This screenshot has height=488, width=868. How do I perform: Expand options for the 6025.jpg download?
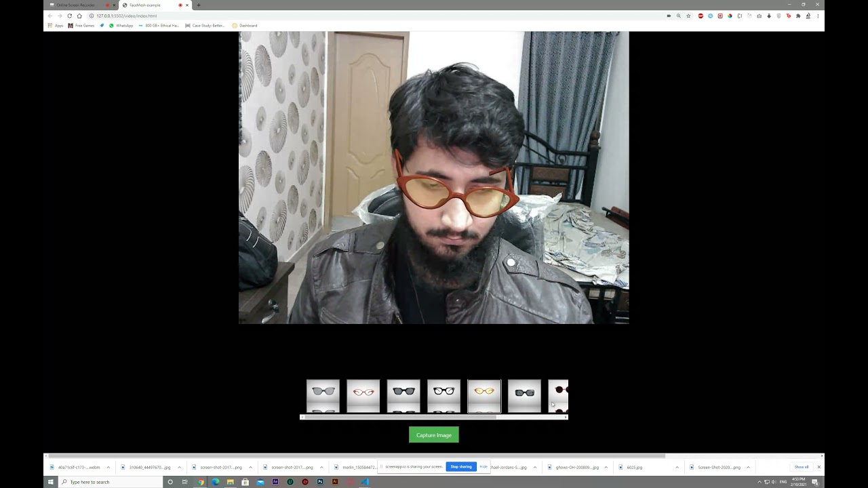pos(677,467)
